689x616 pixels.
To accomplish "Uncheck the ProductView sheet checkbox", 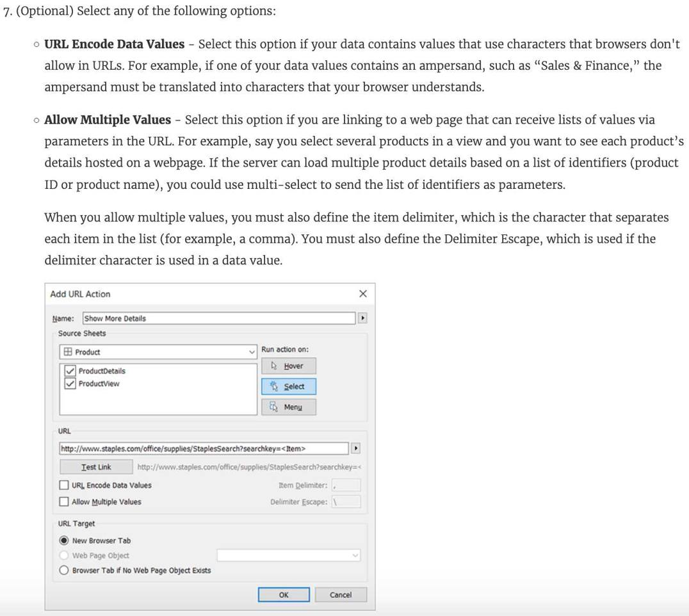I will [x=70, y=384].
